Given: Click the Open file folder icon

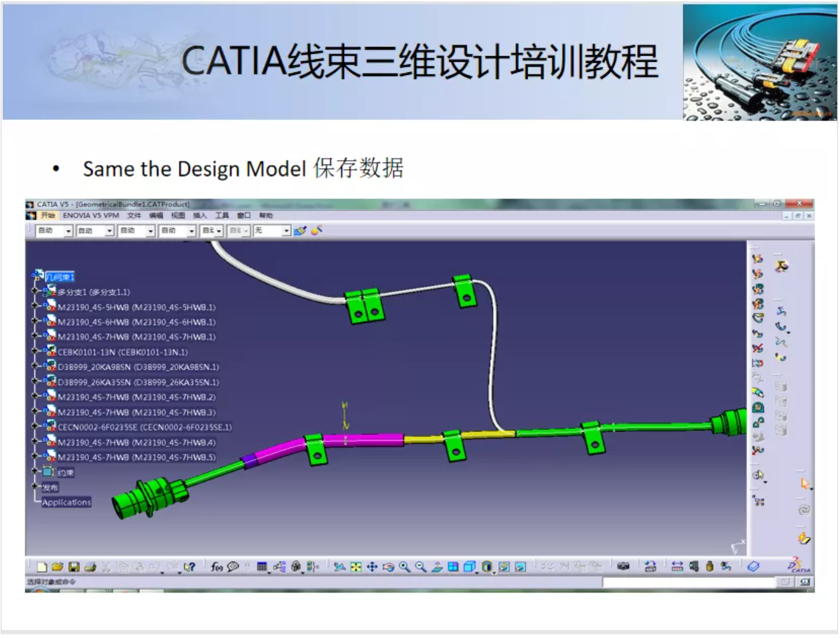Looking at the screenshot, I should click(x=58, y=567).
